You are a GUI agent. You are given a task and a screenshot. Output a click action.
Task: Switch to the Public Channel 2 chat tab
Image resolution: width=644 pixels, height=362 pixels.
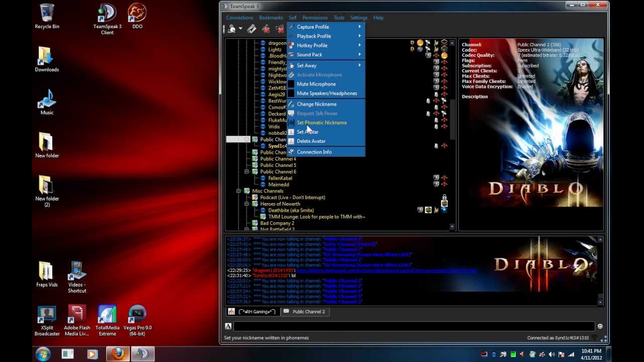pyautogui.click(x=305, y=312)
